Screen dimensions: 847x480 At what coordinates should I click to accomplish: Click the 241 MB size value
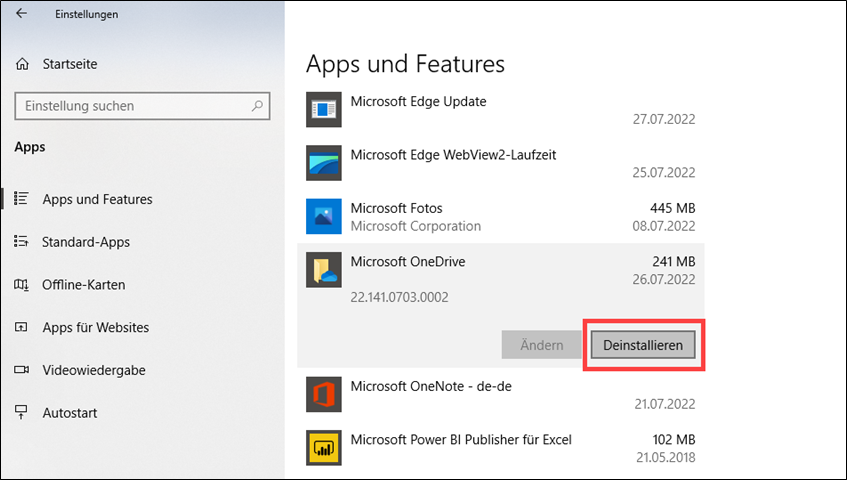pyautogui.click(x=674, y=261)
